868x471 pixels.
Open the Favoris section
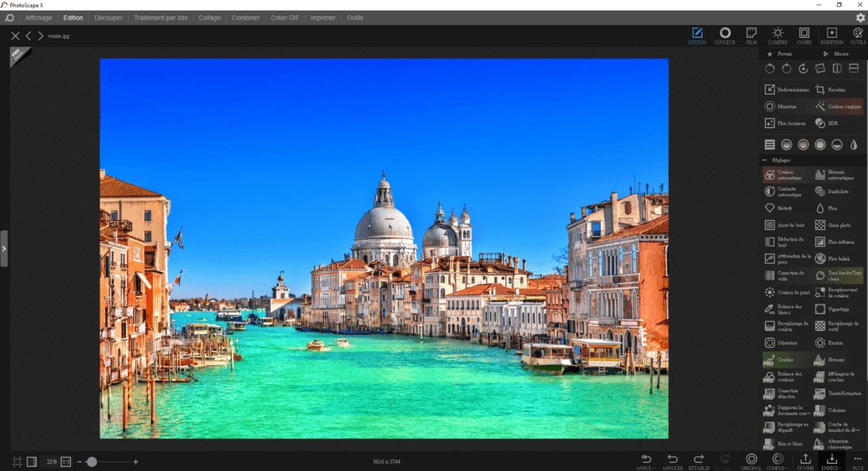pos(780,54)
